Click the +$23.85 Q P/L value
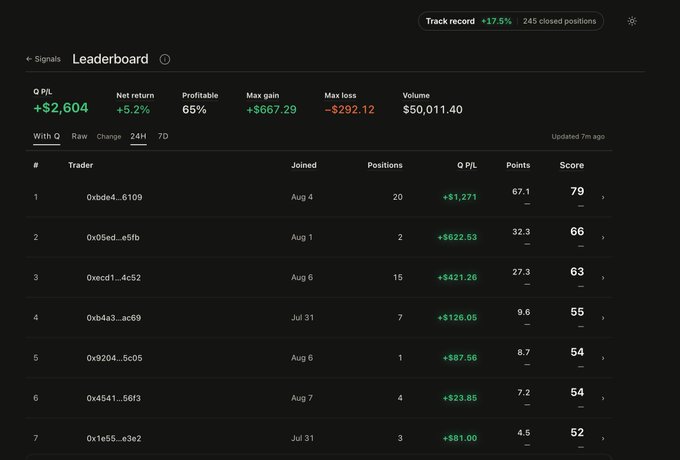Screen dimensions: 680x460 pos(460,398)
